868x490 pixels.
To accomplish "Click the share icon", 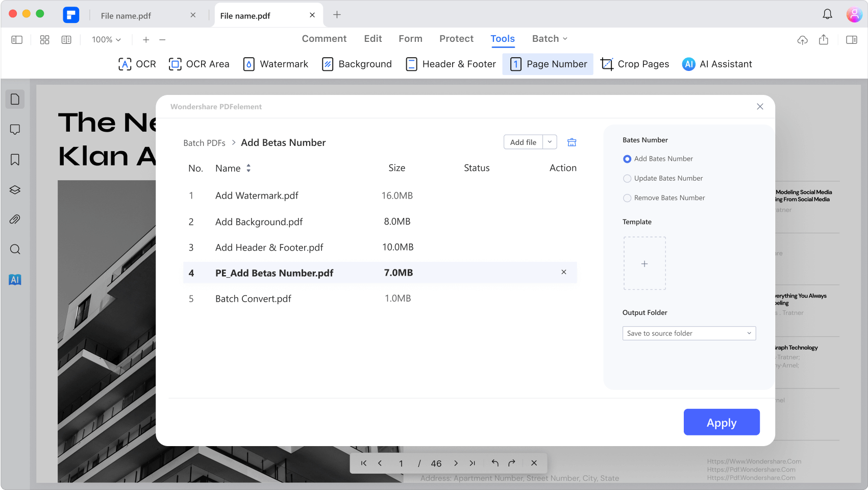I will click(x=824, y=40).
